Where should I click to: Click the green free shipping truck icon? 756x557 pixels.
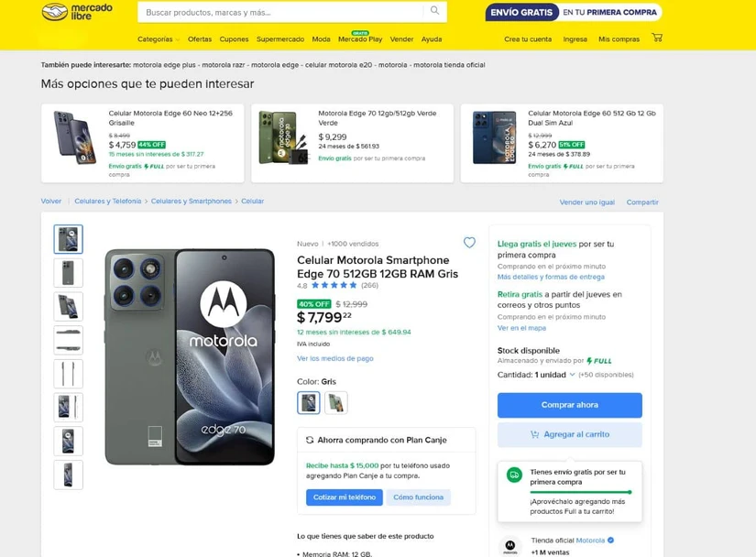pyautogui.click(x=514, y=475)
